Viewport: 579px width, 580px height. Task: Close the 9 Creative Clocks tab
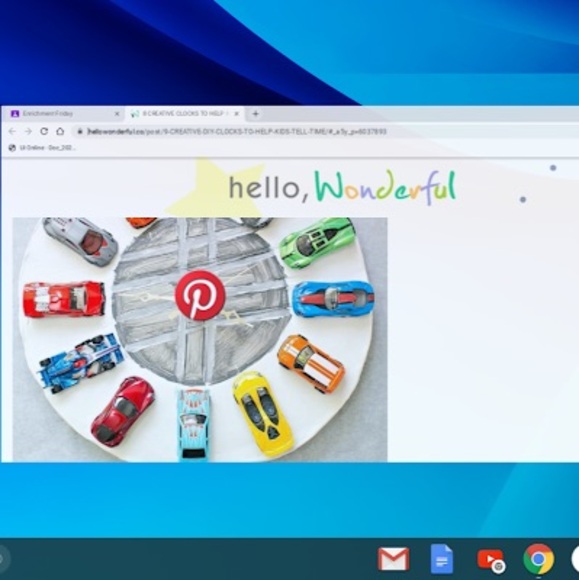click(237, 114)
